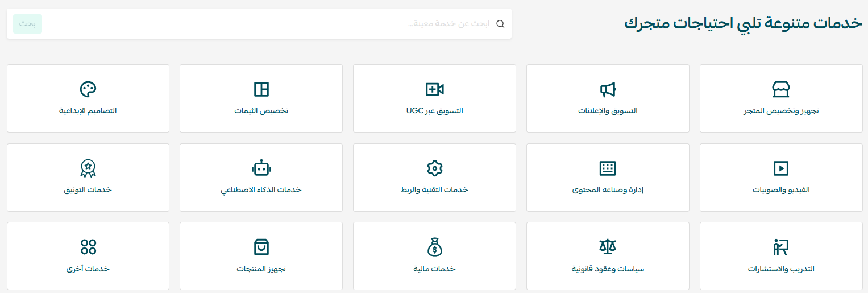868x293 pixels.
Task: Open the scales icon for سياسات وعقود قانونية
Action: click(x=608, y=247)
